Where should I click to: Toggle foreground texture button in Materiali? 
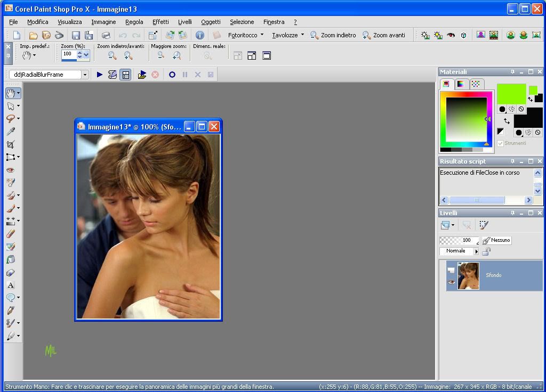point(511,109)
